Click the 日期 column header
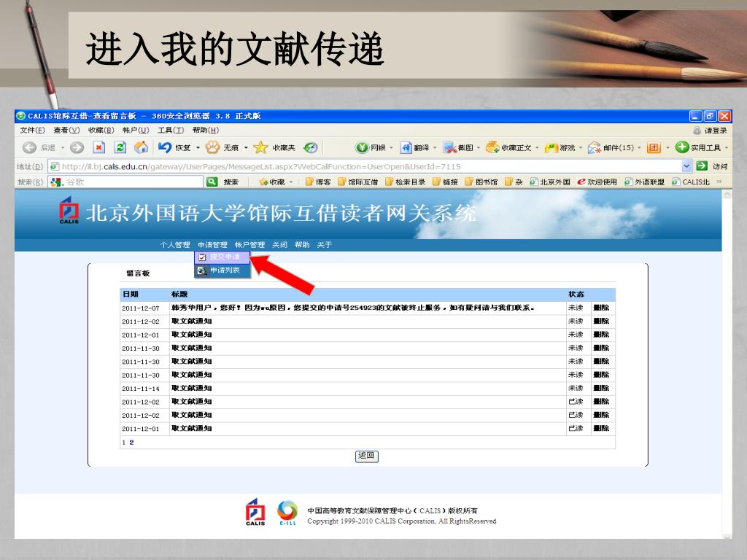Viewport: 747px width, 560px height. (131, 295)
